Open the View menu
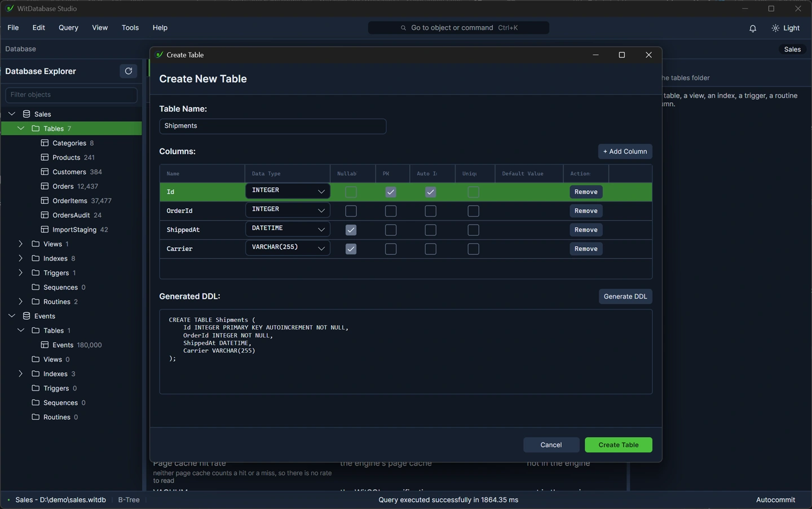Viewport: 812px width, 509px height. [x=100, y=28]
